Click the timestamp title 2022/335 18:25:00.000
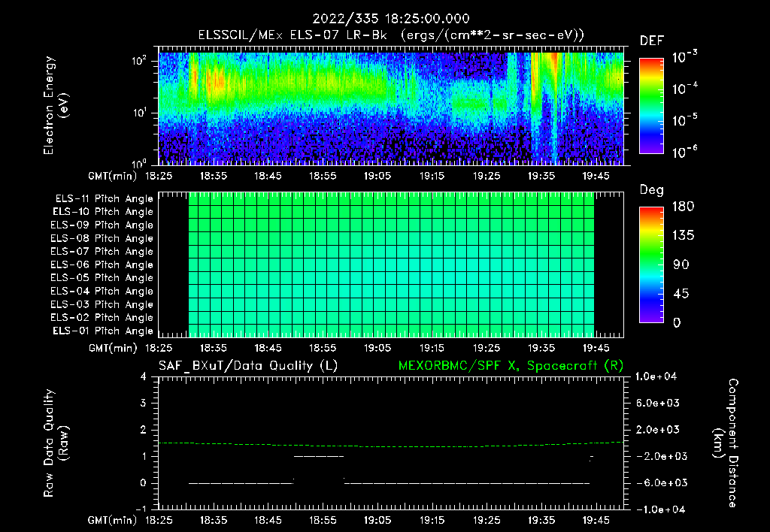Screen dimensions: 770x532 (391, 19)
